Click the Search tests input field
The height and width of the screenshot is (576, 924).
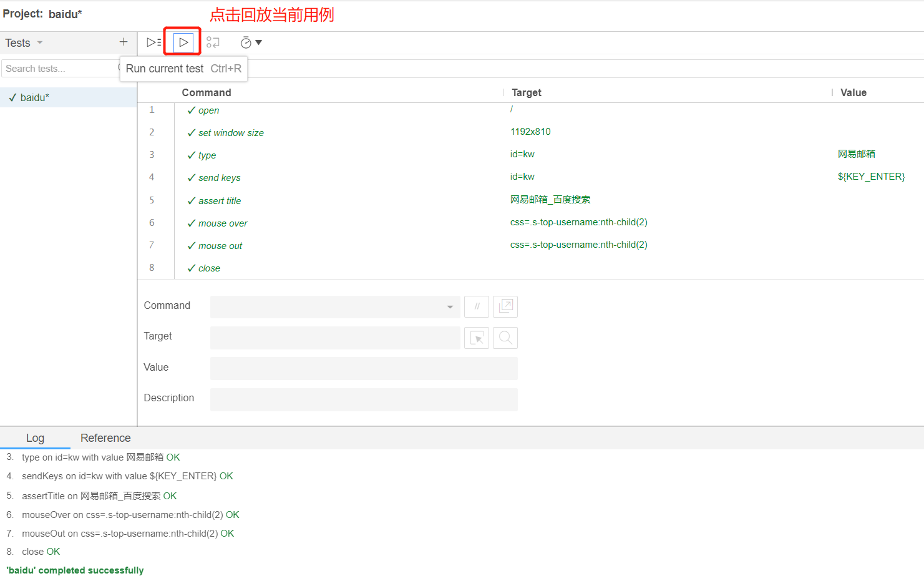click(59, 68)
